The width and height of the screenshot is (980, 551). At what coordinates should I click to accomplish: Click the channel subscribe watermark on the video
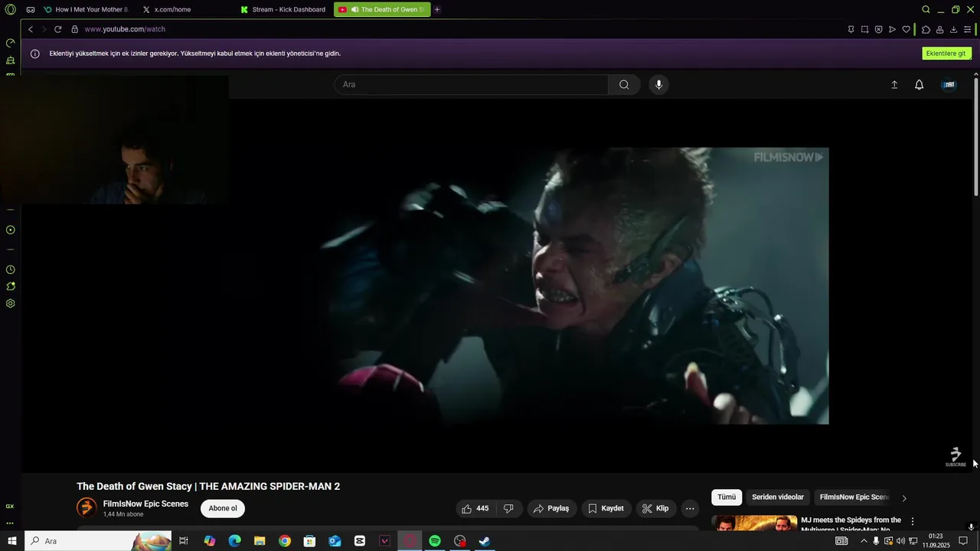[955, 457]
